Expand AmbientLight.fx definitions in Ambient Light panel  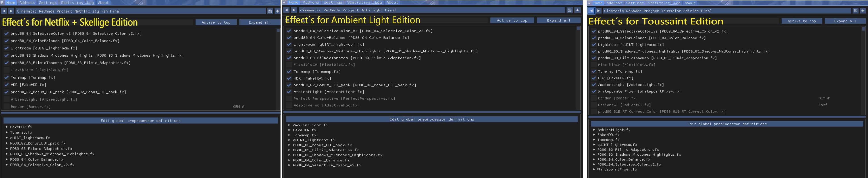tap(289, 125)
